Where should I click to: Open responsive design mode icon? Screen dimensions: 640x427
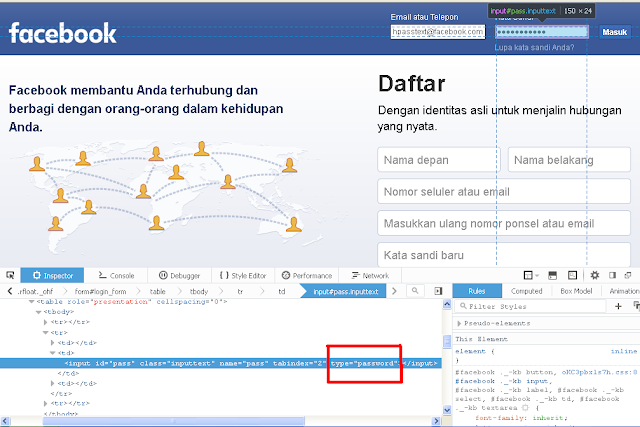click(573, 276)
